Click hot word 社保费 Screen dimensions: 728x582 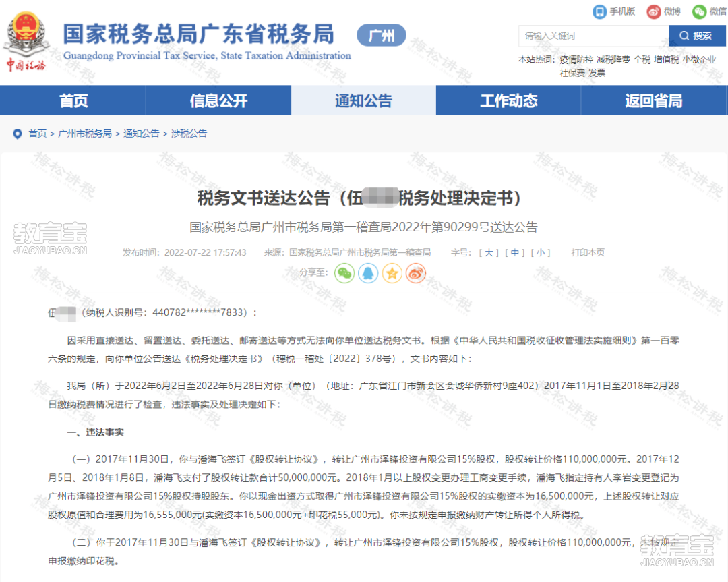[x=572, y=73]
